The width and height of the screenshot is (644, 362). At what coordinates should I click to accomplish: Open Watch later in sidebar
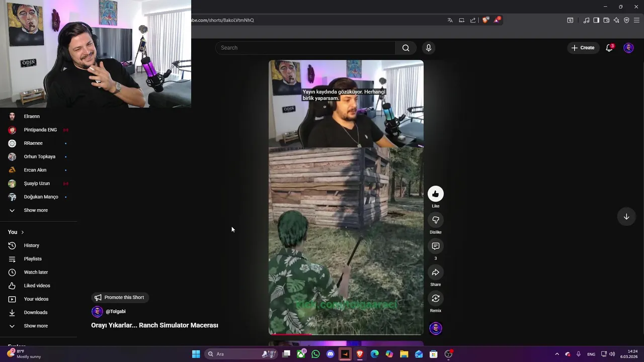click(x=36, y=272)
